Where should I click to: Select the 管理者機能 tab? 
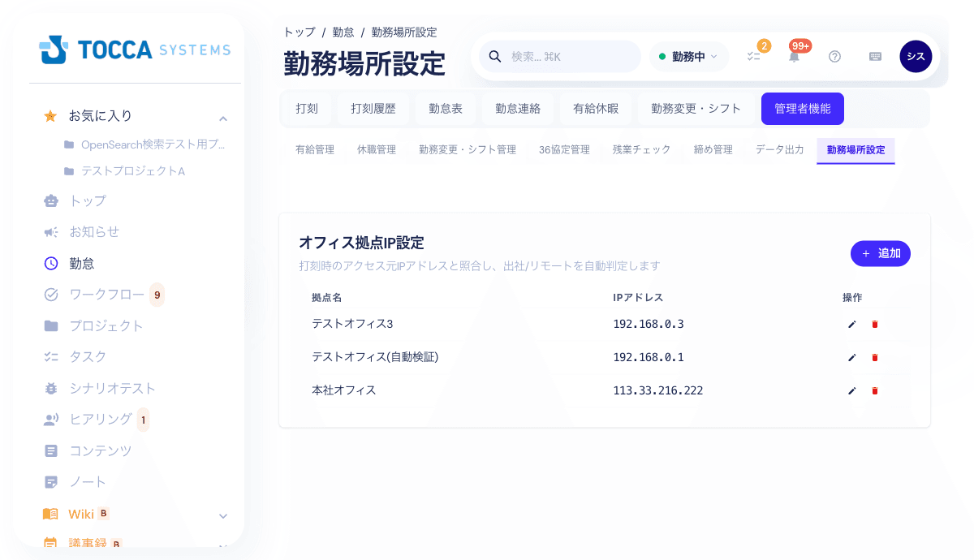(803, 109)
